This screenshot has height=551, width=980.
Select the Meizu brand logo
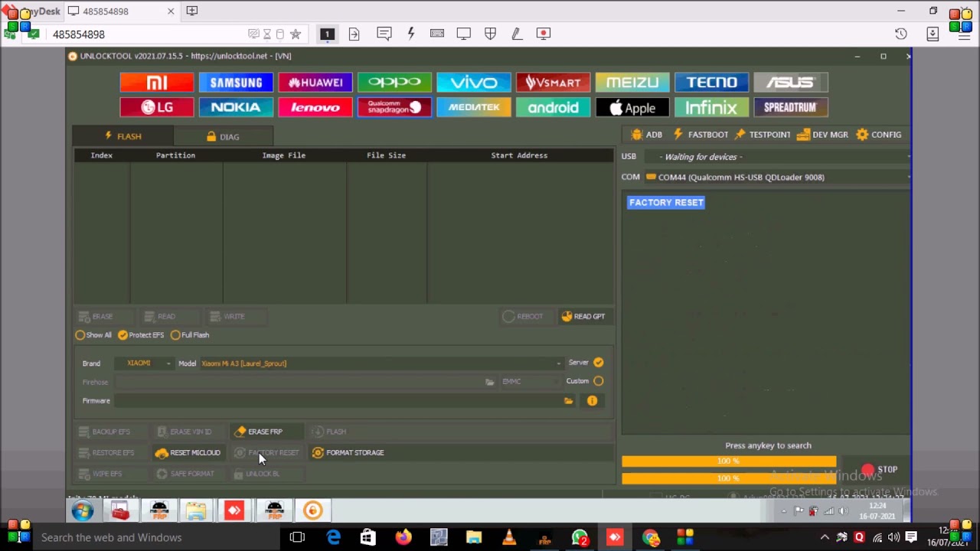pyautogui.click(x=632, y=83)
